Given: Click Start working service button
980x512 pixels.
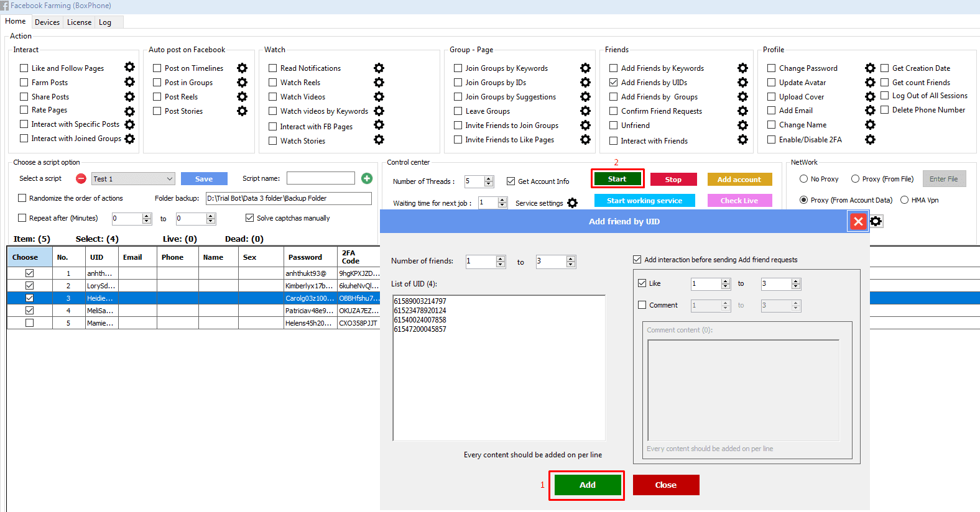Looking at the screenshot, I should pos(644,201).
